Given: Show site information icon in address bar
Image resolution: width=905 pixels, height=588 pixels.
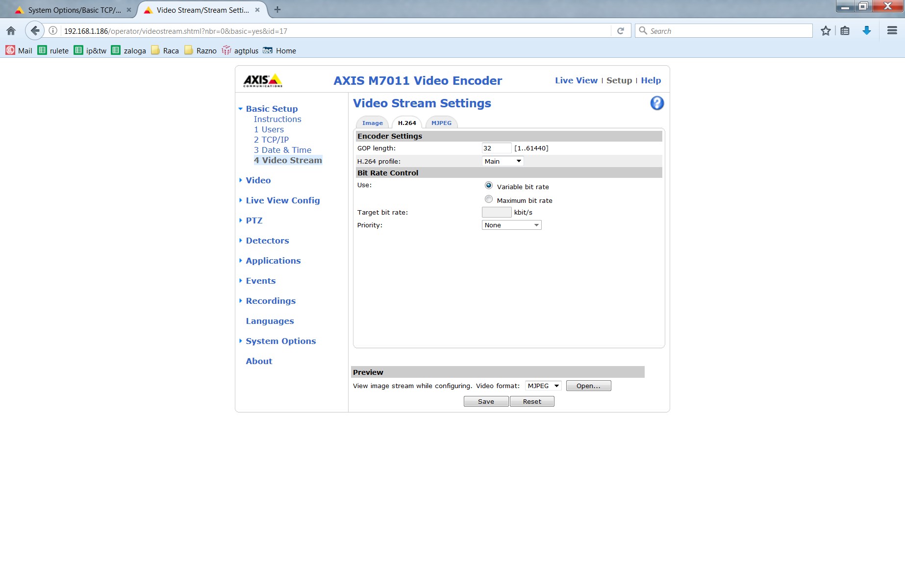Looking at the screenshot, I should coord(53,31).
